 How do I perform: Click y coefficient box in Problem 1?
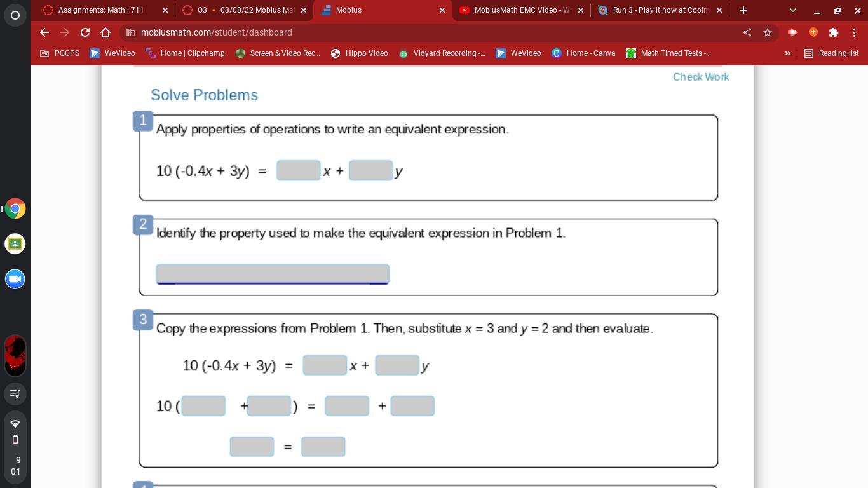(x=370, y=170)
